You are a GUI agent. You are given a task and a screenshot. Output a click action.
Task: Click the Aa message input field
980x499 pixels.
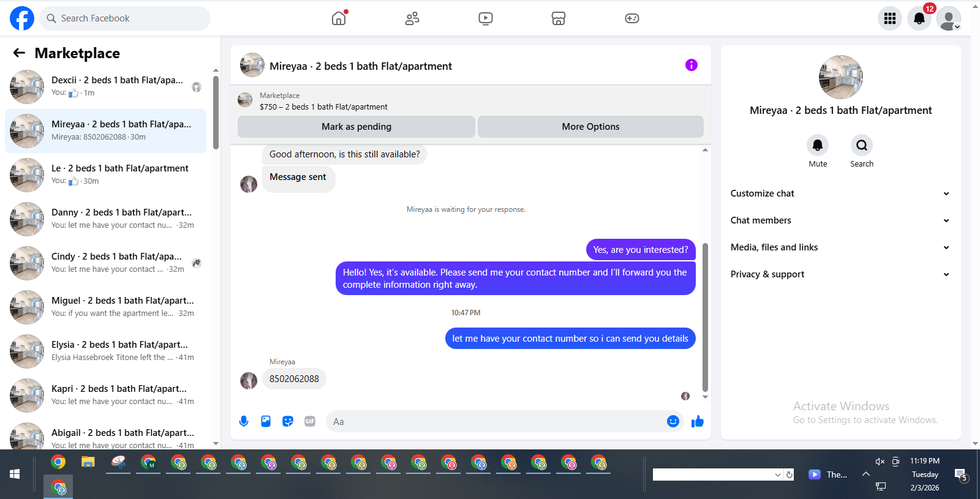(x=495, y=421)
